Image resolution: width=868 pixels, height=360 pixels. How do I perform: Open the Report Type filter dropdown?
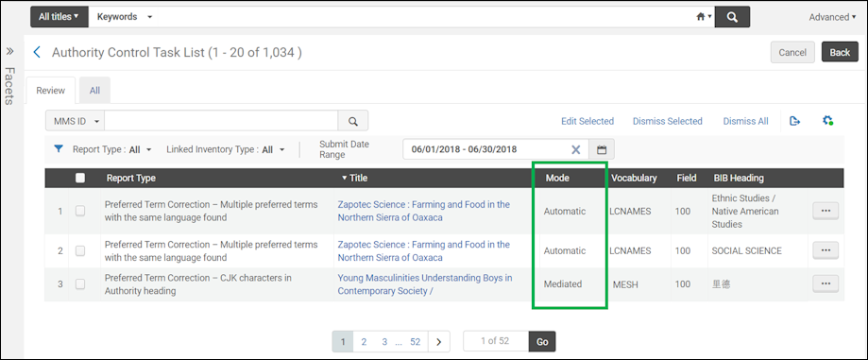click(111, 149)
